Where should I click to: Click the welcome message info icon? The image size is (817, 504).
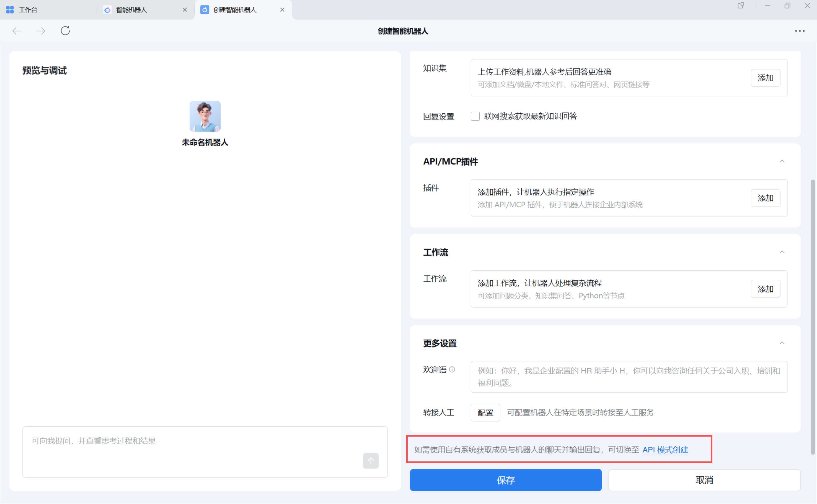[452, 370]
